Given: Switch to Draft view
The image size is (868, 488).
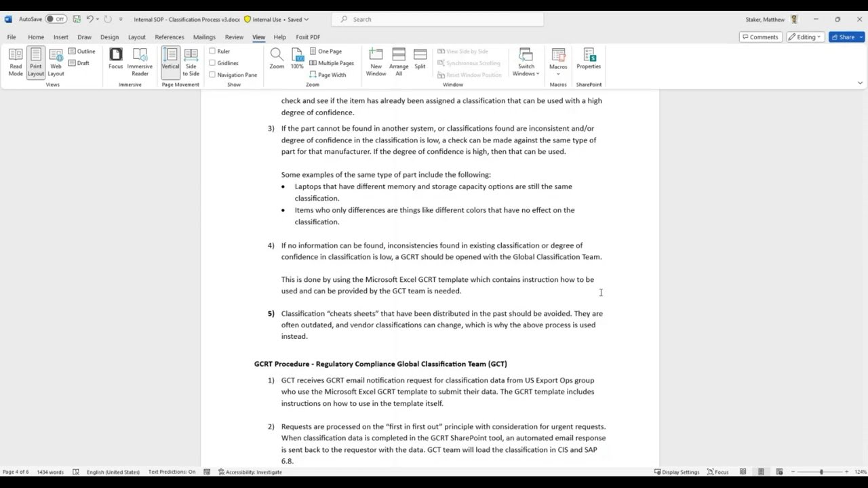Looking at the screenshot, I should [x=79, y=63].
